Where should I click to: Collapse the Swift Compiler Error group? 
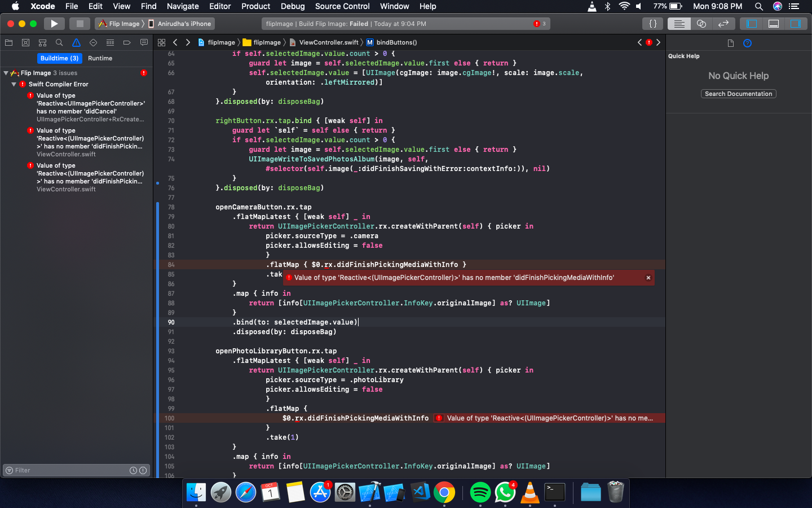[x=12, y=85]
